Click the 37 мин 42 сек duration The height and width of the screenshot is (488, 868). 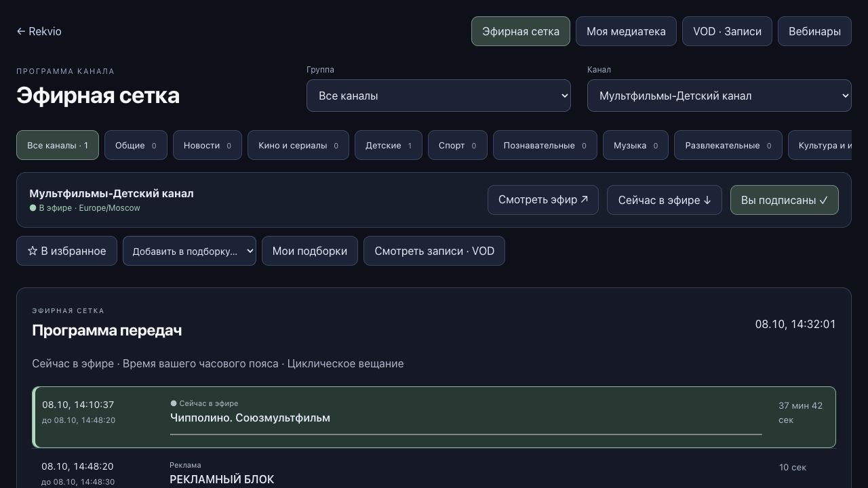pyautogui.click(x=800, y=413)
